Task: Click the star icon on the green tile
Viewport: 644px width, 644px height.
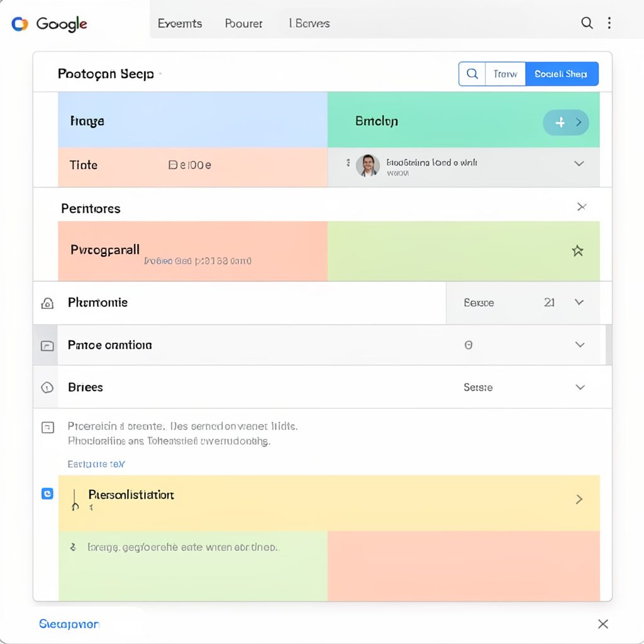Action: (x=577, y=250)
